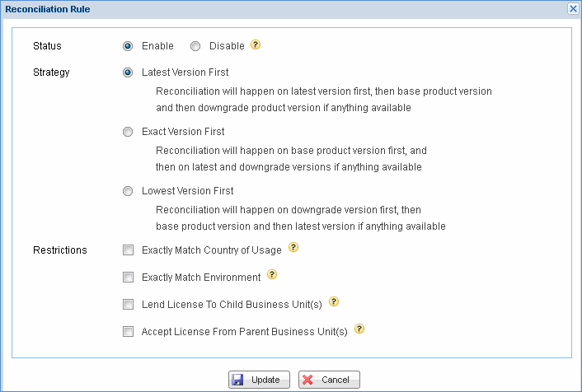582x392 pixels.
Task: Select the Disable status radio button
Action: click(195, 46)
